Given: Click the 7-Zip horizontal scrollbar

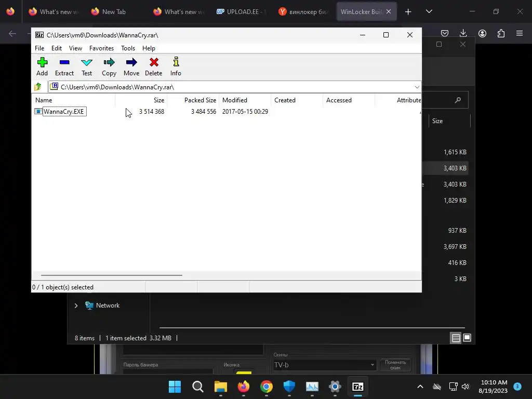Looking at the screenshot, I should pyautogui.click(x=111, y=275).
